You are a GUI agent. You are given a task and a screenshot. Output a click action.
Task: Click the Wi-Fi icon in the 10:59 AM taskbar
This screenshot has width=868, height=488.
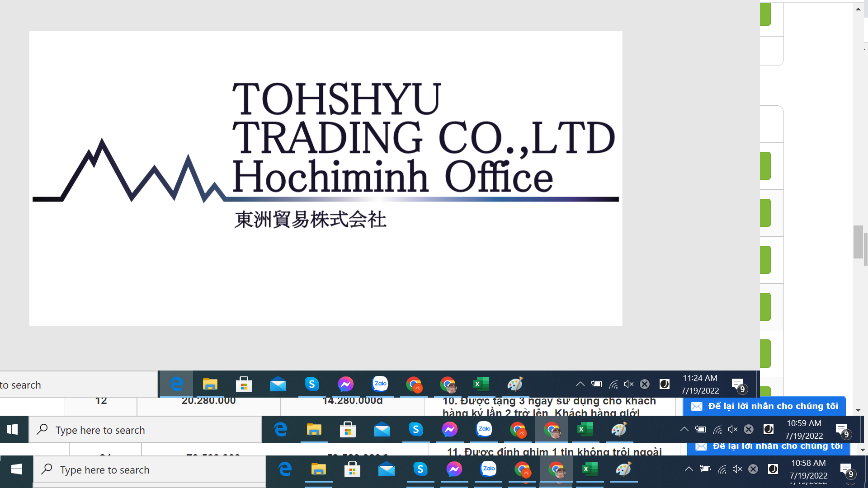(x=717, y=430)
